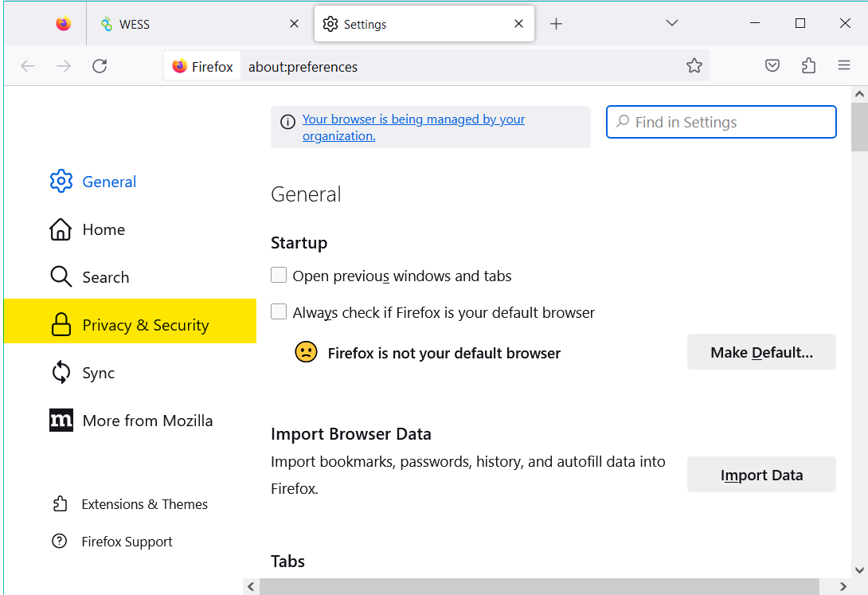Click 'Firefox is not your default browser' text
Screen dimensions: 868x595
(x=444, y=353)
